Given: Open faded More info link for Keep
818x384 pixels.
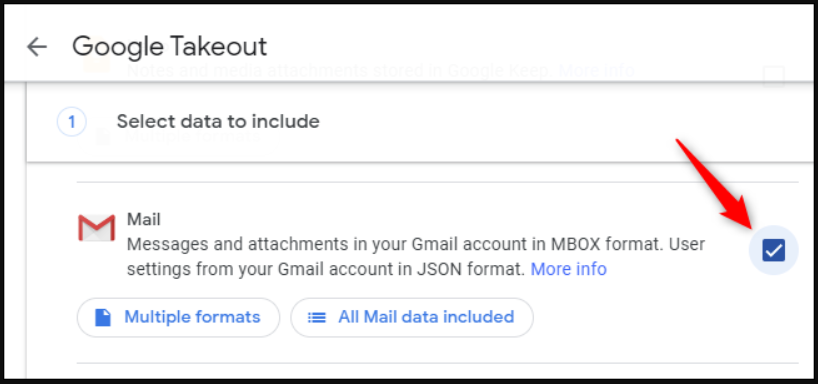Looking at the screenshot, I should coord(597,70).
